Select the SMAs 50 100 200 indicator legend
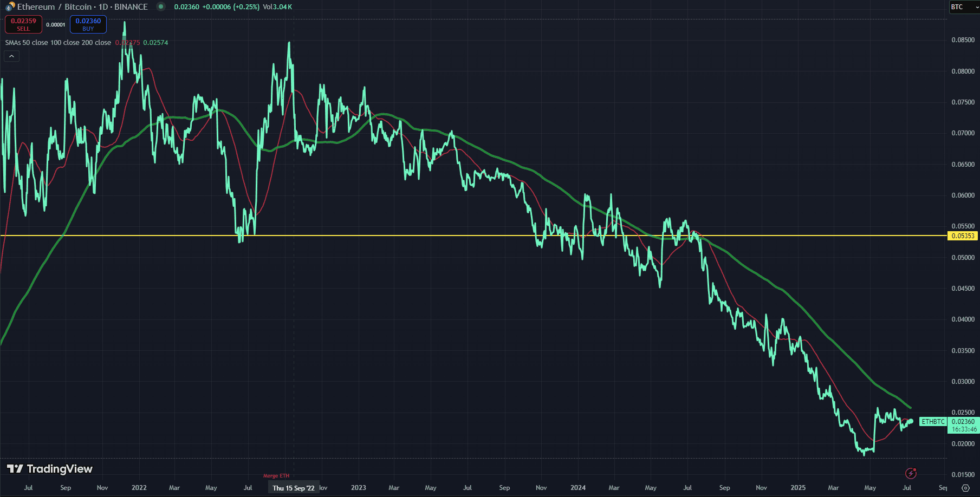Image resolution: width=980 pixels, height=497 pixels. (58, 43)
